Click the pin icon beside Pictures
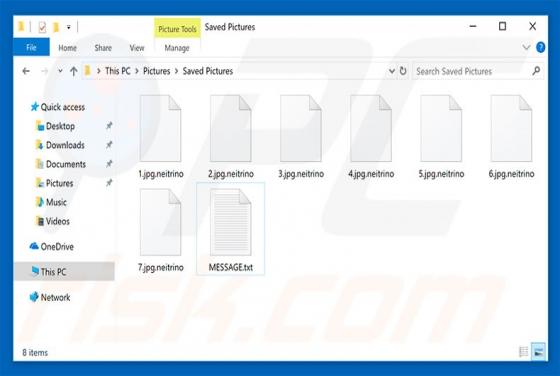Image resolution: width=560 pixels, height=376 pixels. point(109,183)
